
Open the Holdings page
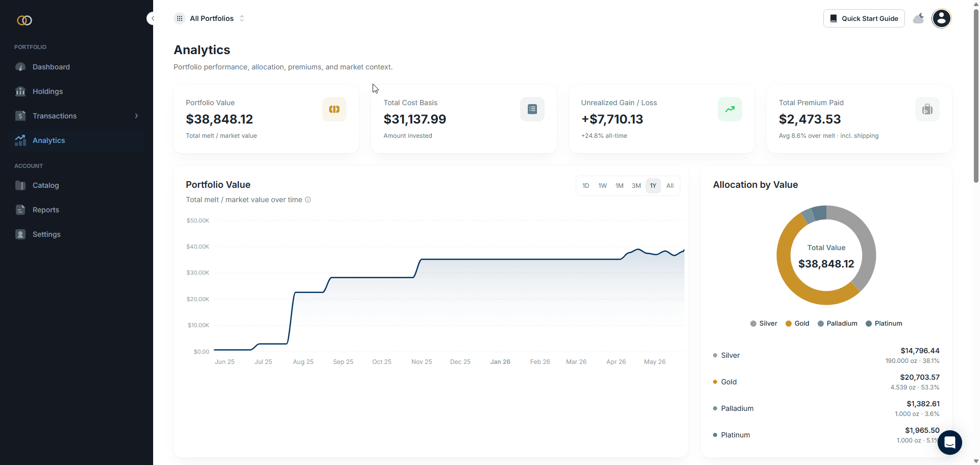pos(77,91)
